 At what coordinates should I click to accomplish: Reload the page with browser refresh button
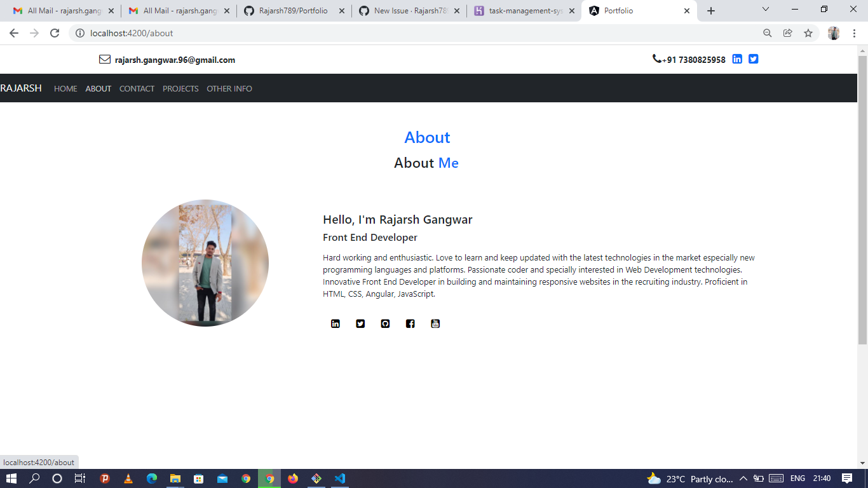point(55,33)
